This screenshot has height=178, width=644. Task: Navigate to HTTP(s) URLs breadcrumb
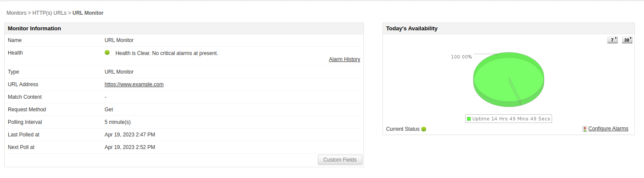click(49, 13)
